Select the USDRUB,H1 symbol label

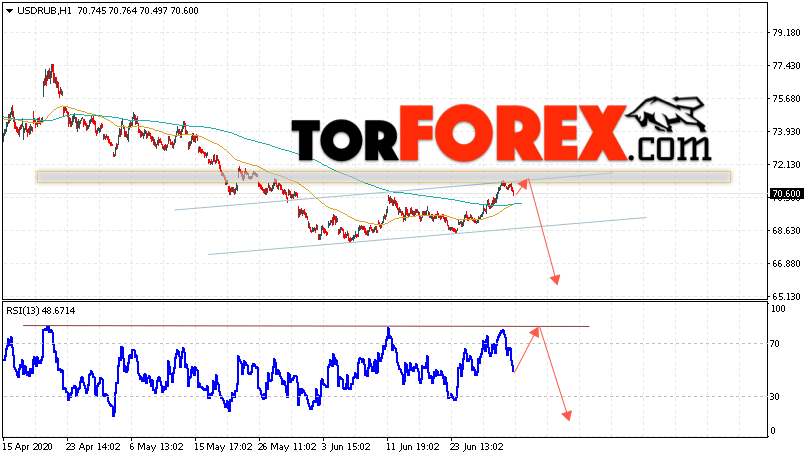(x=44, y=11)
